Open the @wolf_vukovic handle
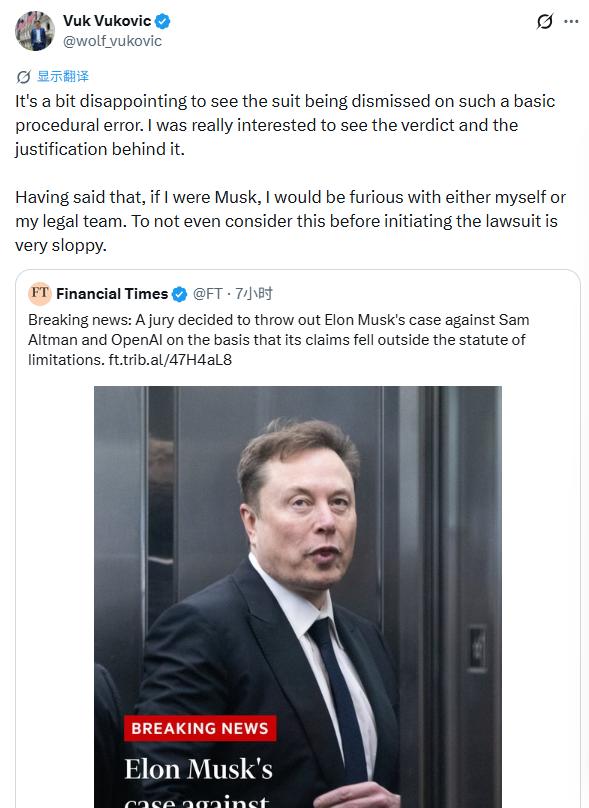 tap(112, 41)
